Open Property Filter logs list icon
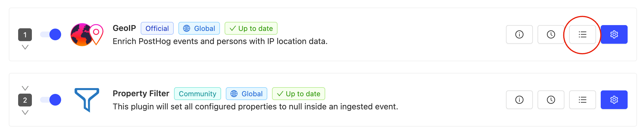Screen dimensions: 644x133 pyautogui.click(x=582, y=100)
